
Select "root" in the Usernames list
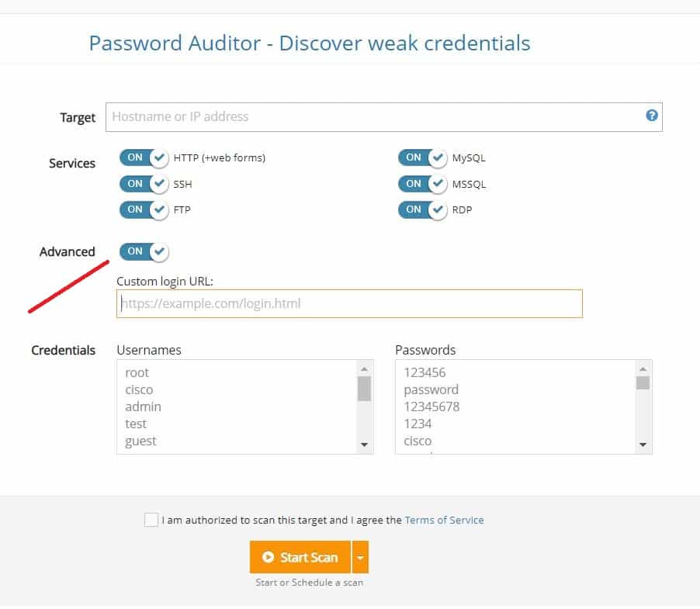pos(137,372)
